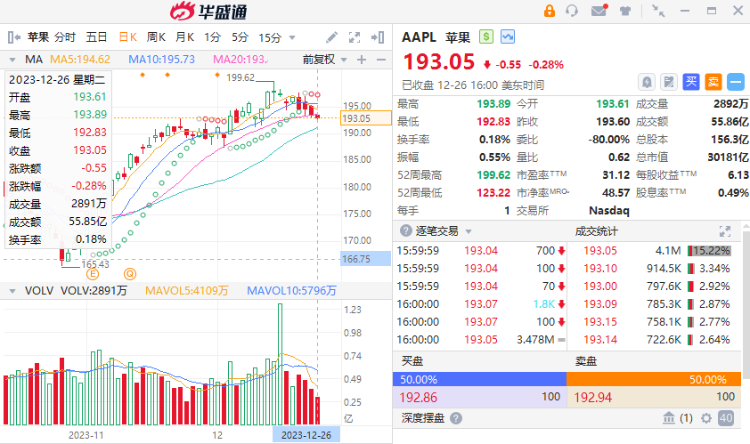Click the skin/theme shirt icon

(625, 11)
